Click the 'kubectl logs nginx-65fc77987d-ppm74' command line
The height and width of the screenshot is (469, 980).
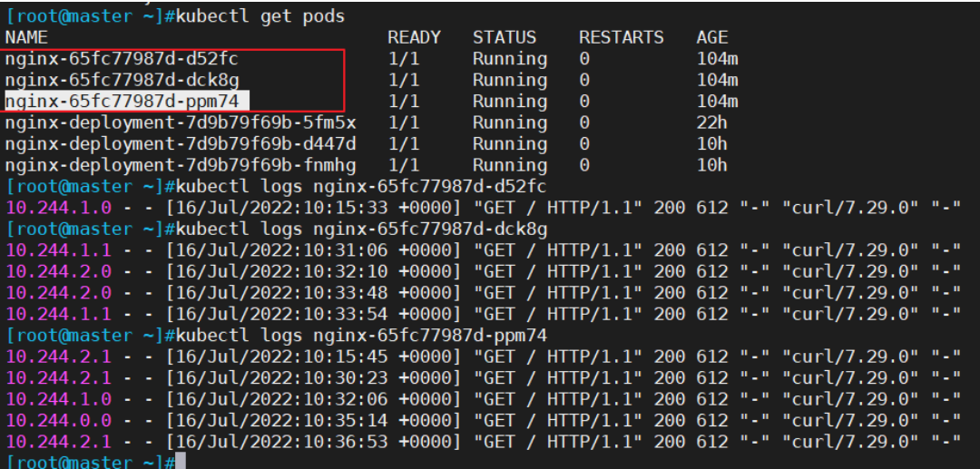[362, 336]
